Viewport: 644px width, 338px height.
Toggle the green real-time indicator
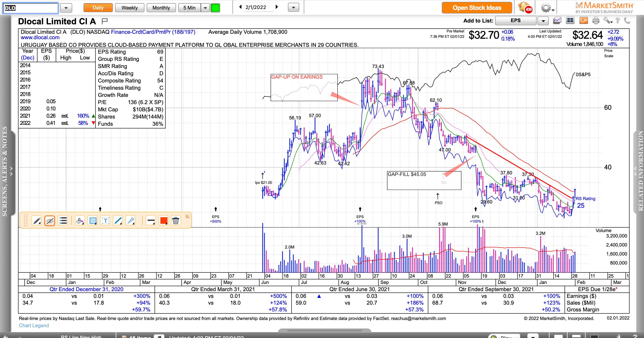[215, 8]
